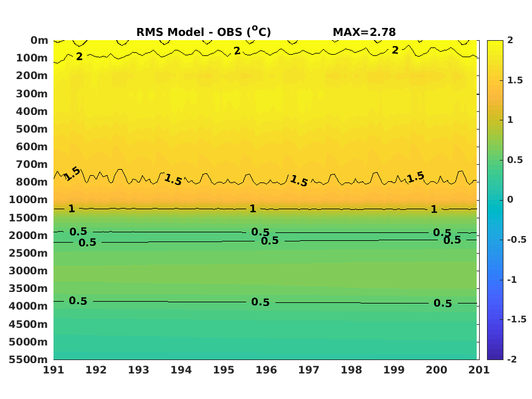Select the colorbar tick label "1.5"

click(x=515, y=80)
